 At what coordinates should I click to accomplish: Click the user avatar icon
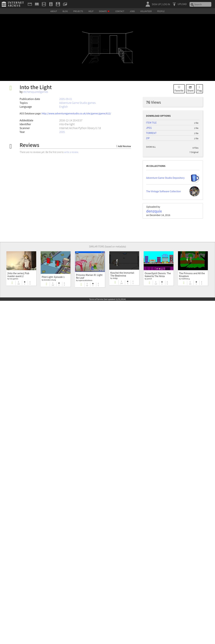click(148, 4)
